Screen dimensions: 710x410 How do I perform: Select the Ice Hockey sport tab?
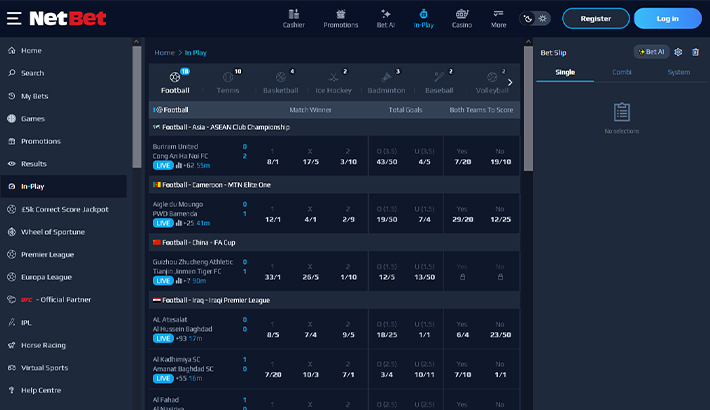tap(333, 82)
